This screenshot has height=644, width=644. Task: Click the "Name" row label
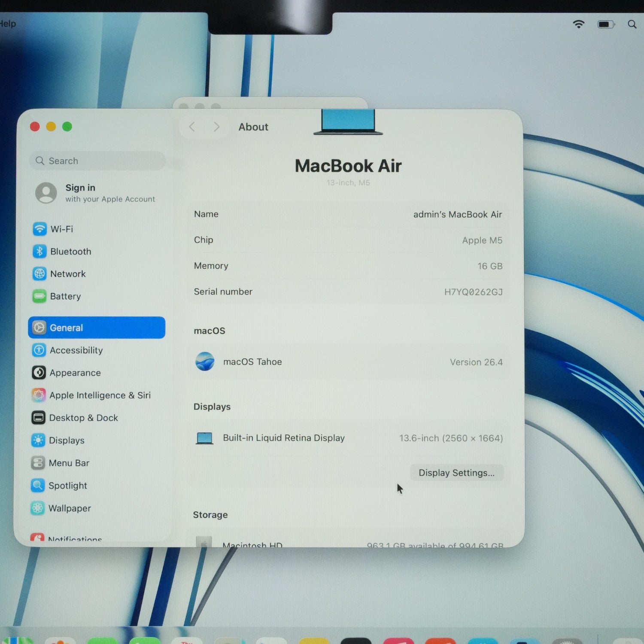pos(206,214)
